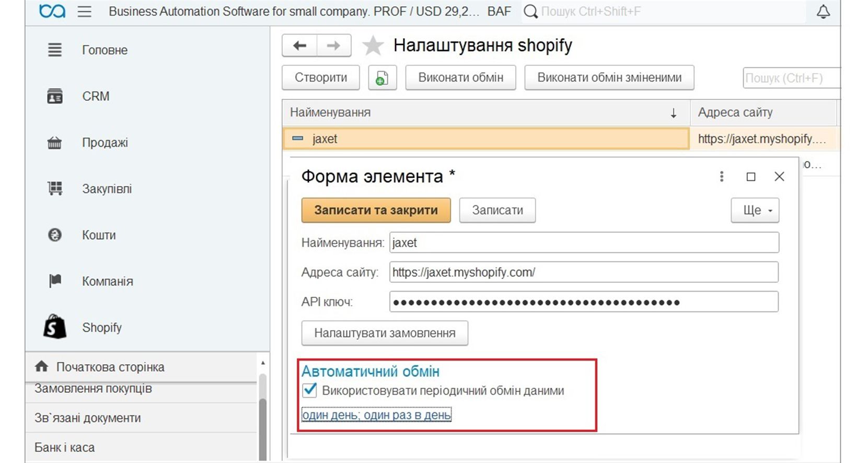Edit the API ключ field
The width and height of the screenshot is (868, 463).
tap(584, 302)
